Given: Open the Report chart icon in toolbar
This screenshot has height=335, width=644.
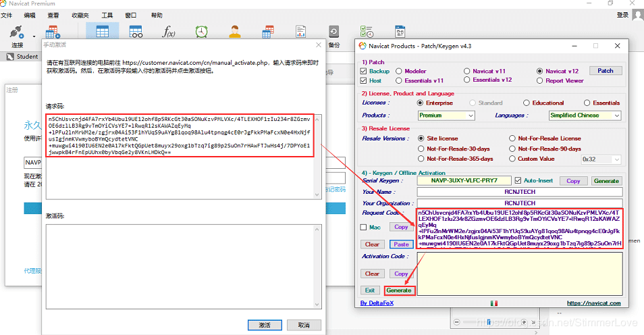Looking at the screenshot, I should (x=300, y=32).
